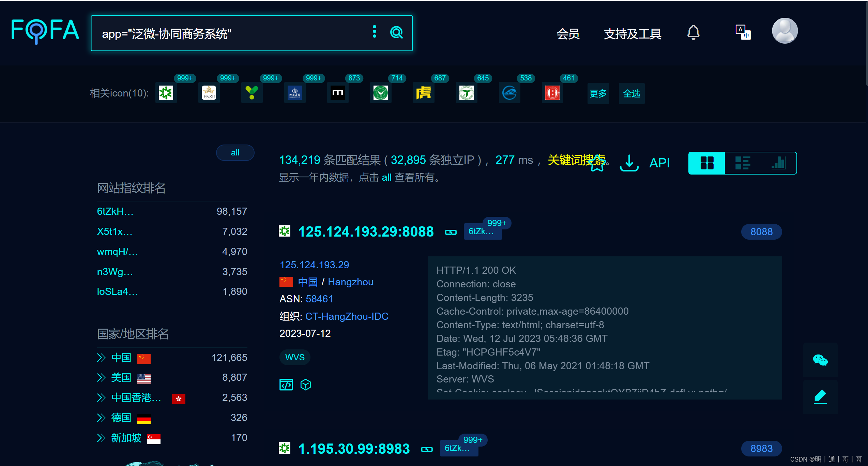The width and height of the screenshot is (868, 466).
Task: Click the all data range toggle
Action: point(235,153)
